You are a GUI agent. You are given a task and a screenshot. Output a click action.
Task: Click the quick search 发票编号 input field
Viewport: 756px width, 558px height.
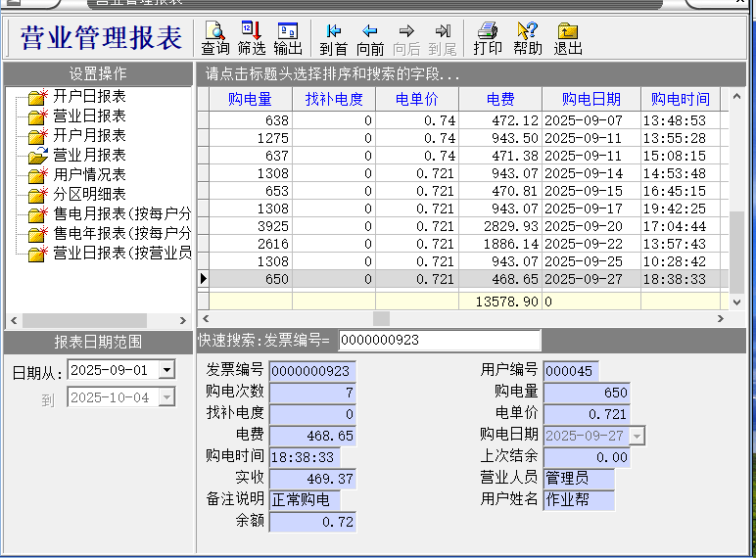coord(439,341)
